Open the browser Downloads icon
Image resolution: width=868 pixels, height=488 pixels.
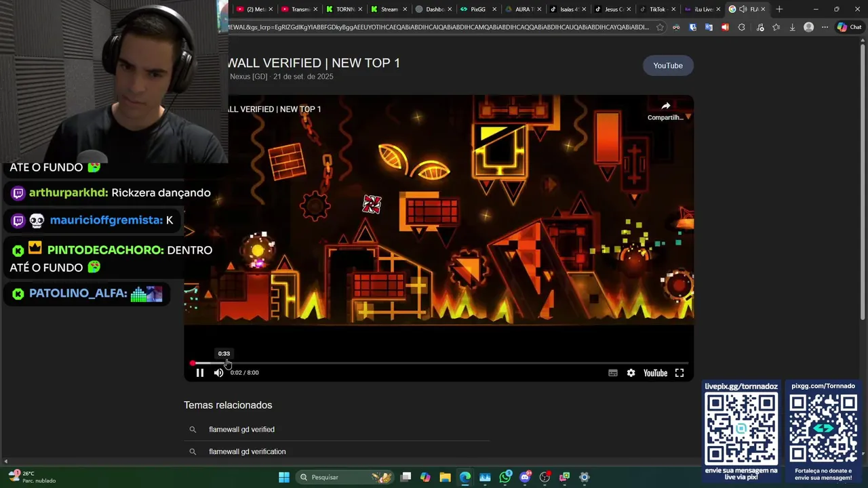click(x=792, y=27)
